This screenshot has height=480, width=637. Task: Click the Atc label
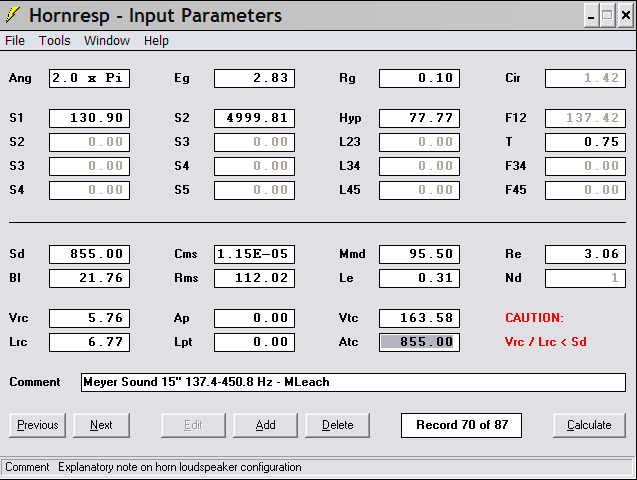coord(348,342)
